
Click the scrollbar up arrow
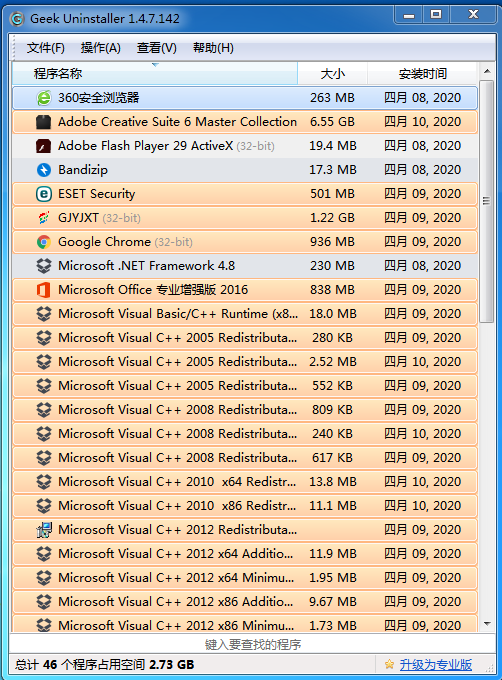coord(487,71)
